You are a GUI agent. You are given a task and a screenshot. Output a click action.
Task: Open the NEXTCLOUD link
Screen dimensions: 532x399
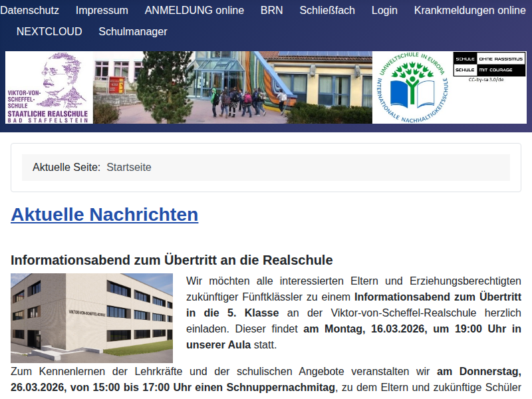(49, 32)
